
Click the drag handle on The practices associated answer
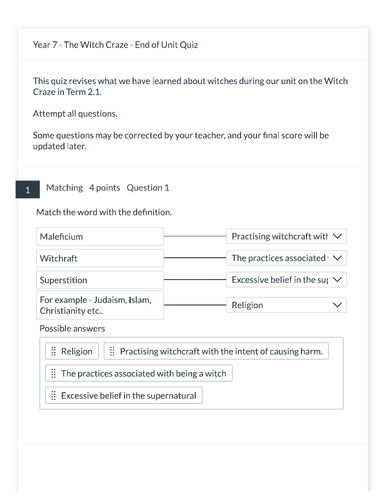[x=53, y=373]
